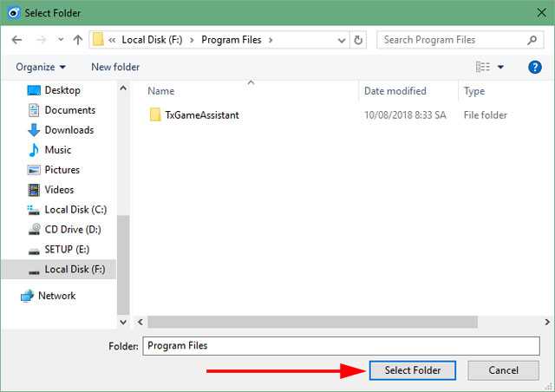Click the CD Drive (D:) disc icon
This screenshot has width=555, height=392.
35,229
